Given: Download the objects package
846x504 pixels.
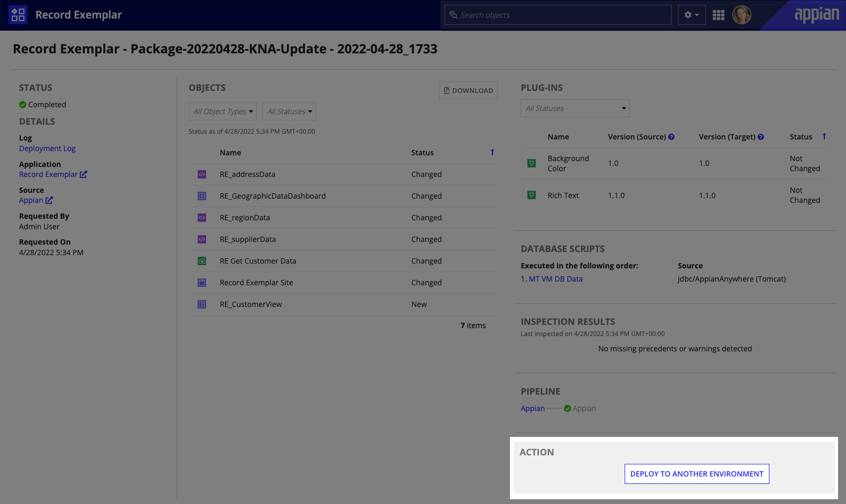Looking at the screenshot, I should tap(468, 90).
